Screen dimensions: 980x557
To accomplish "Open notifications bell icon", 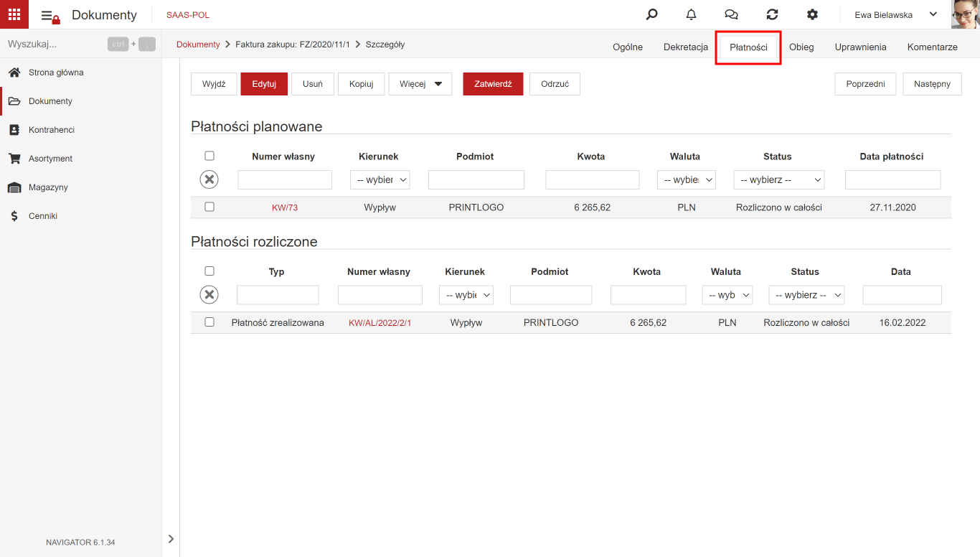I will click(x=691, y=14).
